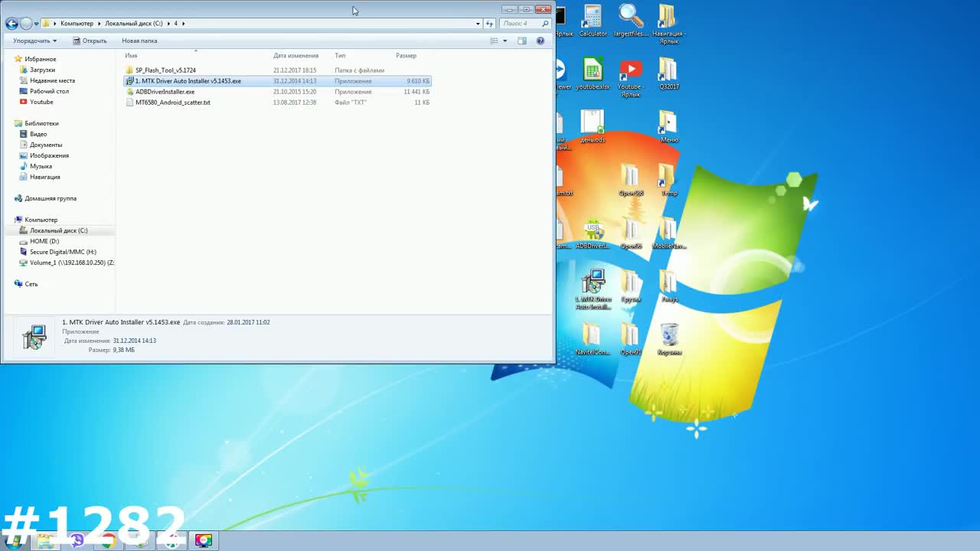Open the recent locations dropdown arrow
Screen dimensions: 980x551
36,24
